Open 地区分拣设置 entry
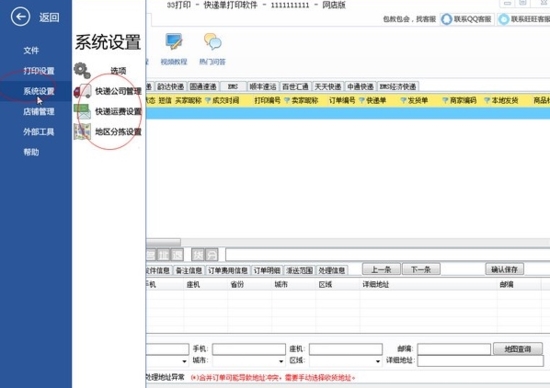 tap(118, 132)
